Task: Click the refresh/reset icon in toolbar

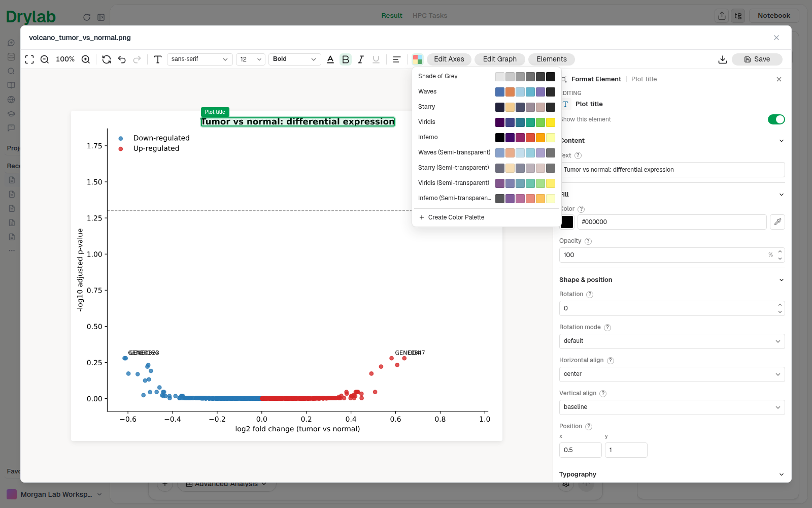Action: pos(107,59)
